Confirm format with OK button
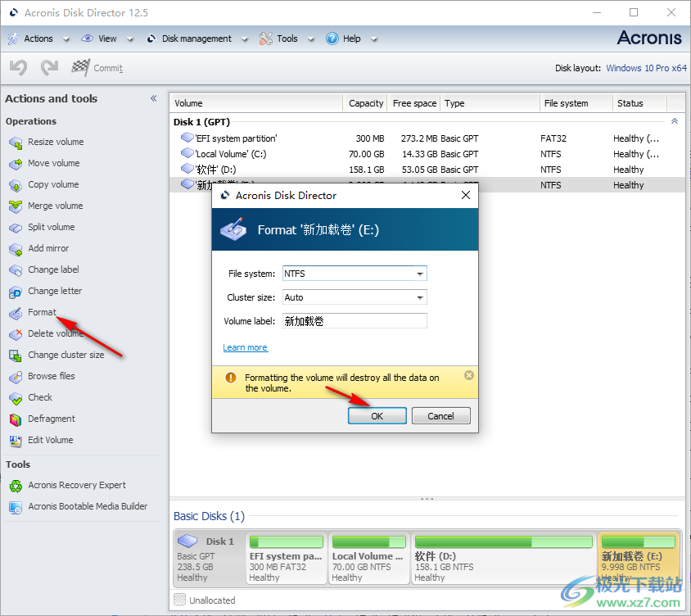691x616 pixels. tap(377, 416)
